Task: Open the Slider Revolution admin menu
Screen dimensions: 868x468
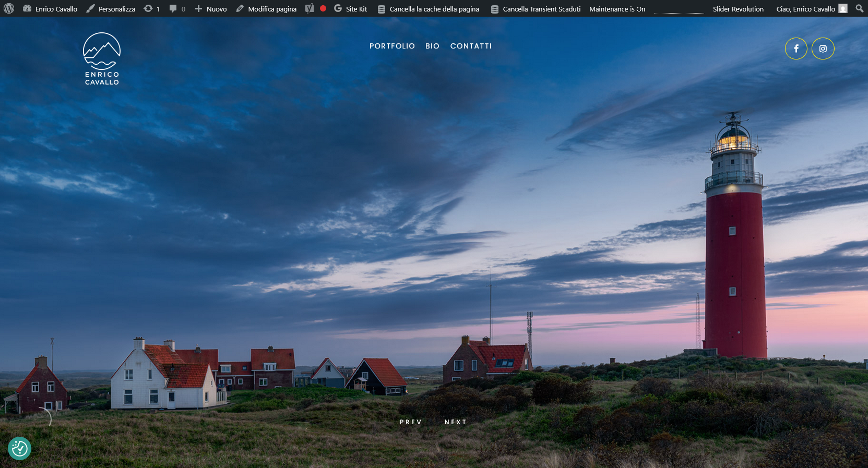Action: [x=738, y=9]
